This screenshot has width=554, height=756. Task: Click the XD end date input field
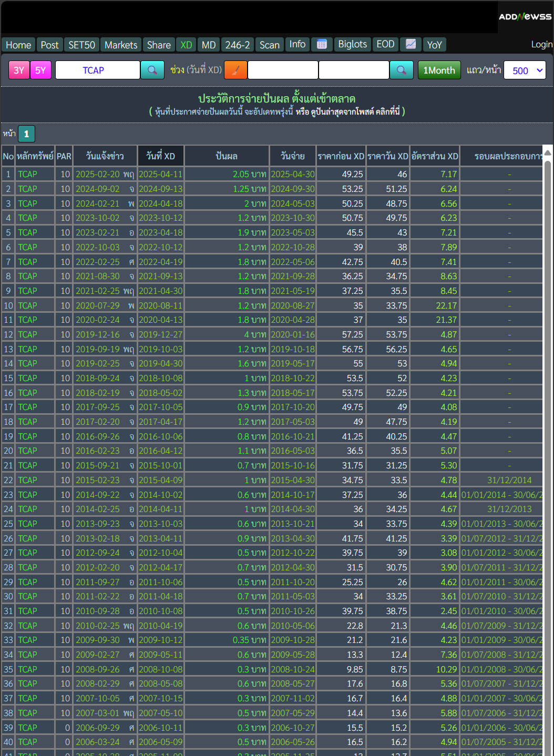pos(354,70)
